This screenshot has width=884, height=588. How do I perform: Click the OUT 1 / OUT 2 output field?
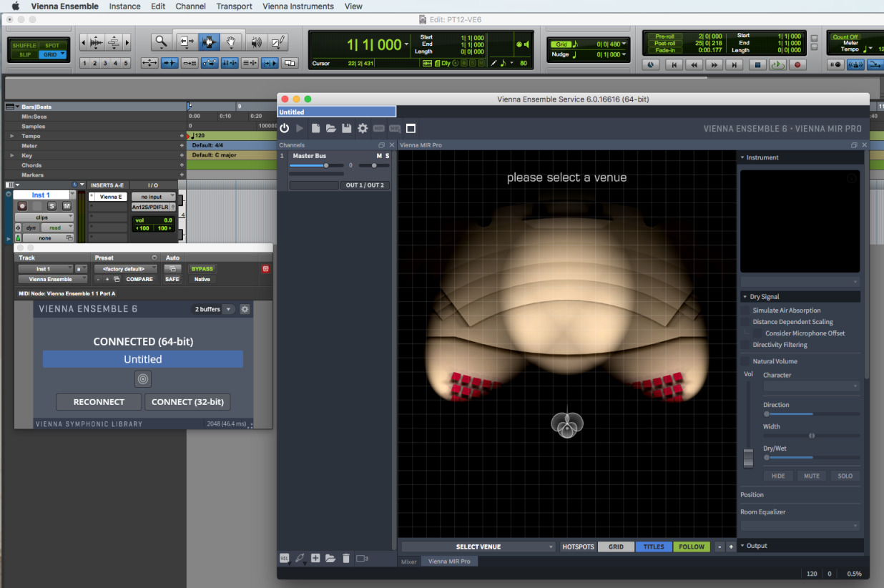click(365, 185)
